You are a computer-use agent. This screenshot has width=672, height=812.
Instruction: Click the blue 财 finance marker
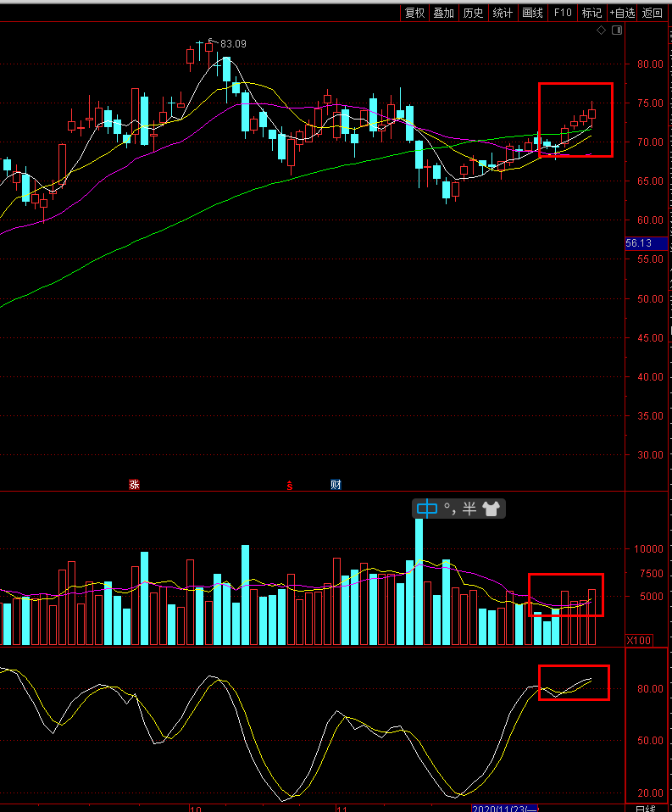click(336, 485)
